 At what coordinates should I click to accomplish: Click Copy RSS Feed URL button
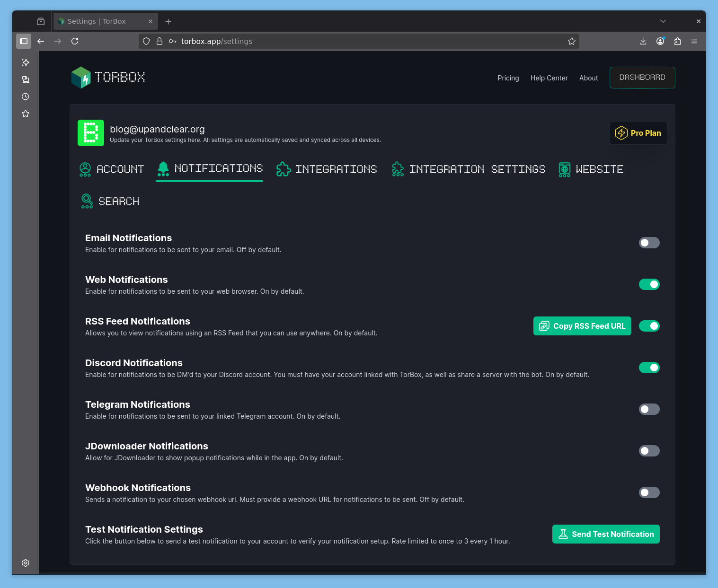coord(582,326)
